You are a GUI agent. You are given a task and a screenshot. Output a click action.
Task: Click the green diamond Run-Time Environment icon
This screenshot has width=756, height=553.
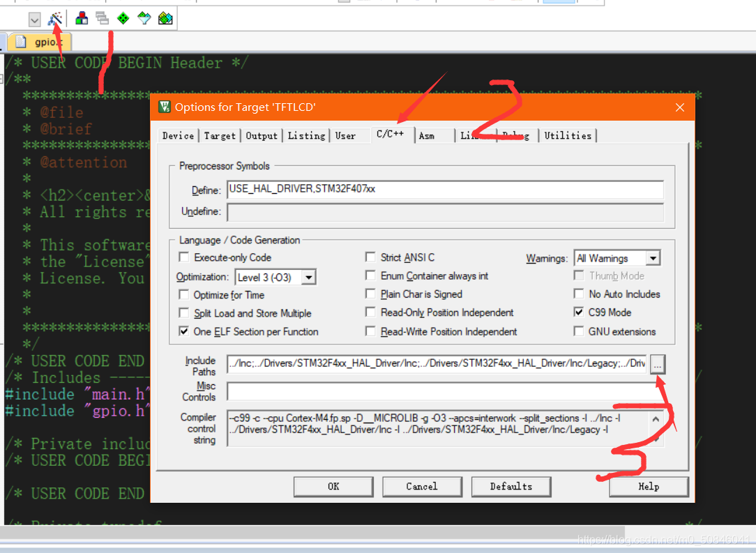(x=123, y=19)
